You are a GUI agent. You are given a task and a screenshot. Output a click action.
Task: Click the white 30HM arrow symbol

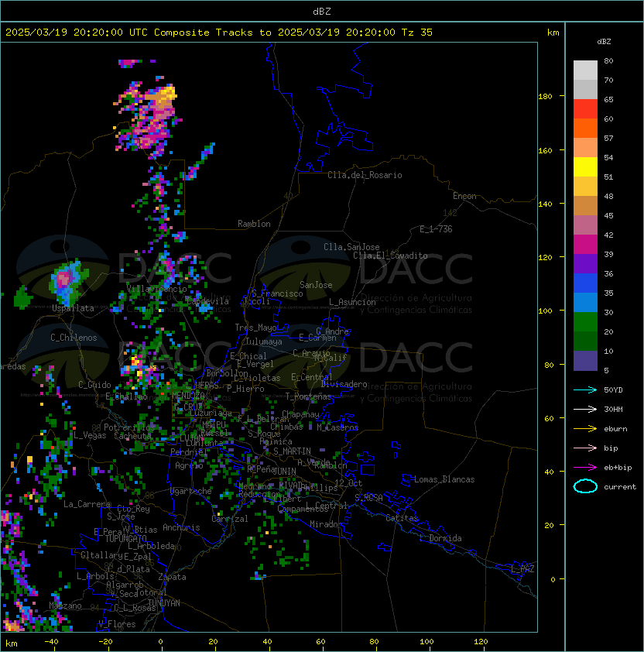585,409
